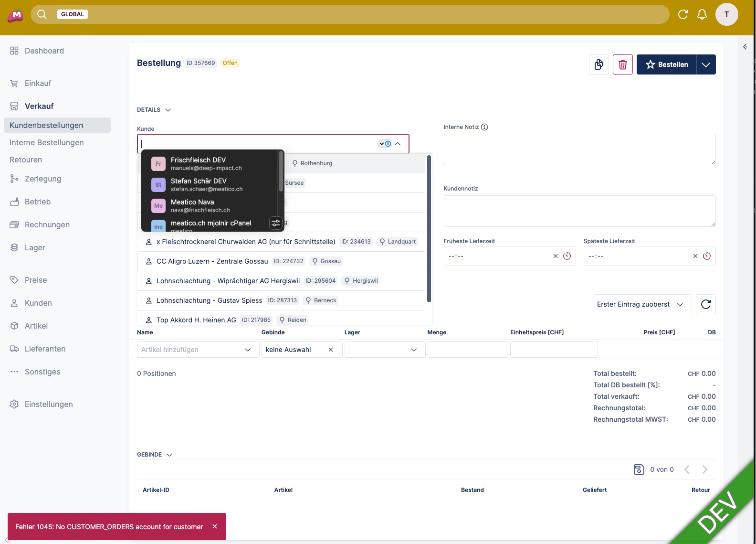756x544 pixels.
Task: Open the Bestellen split-button dropdown arrow
Action: [x=705, y=64]
